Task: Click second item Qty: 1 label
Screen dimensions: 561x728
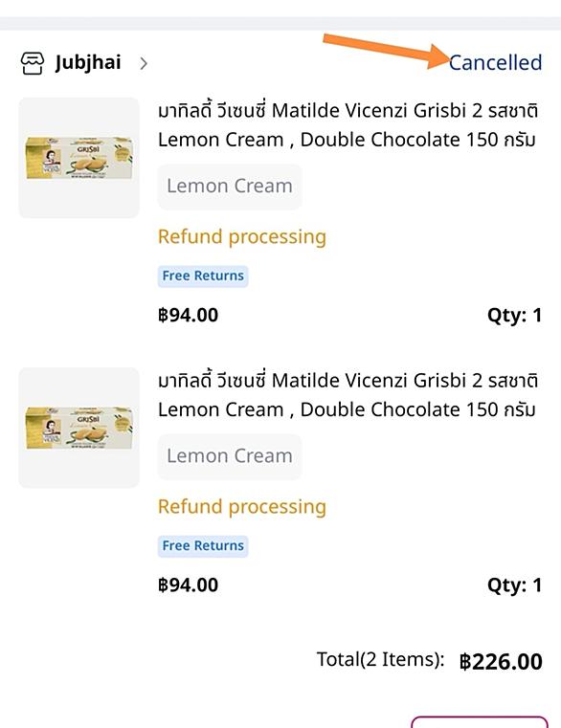Action: [x=514, y=585]
